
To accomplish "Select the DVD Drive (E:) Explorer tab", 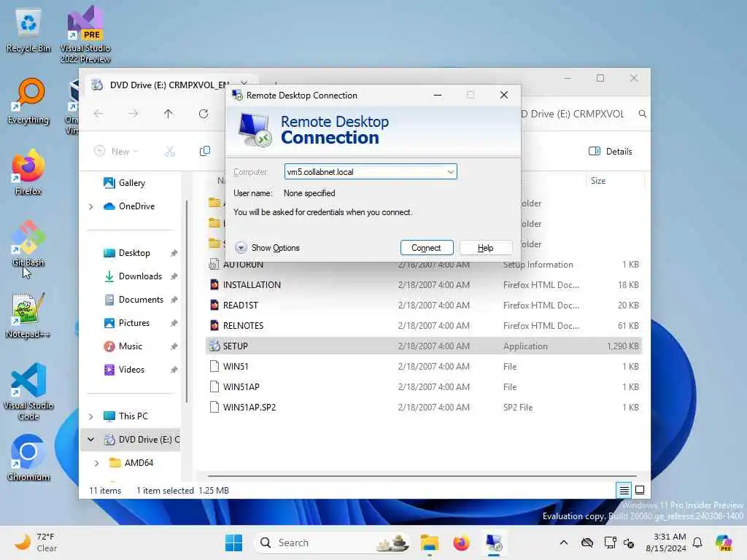I will tap(169, 85).
